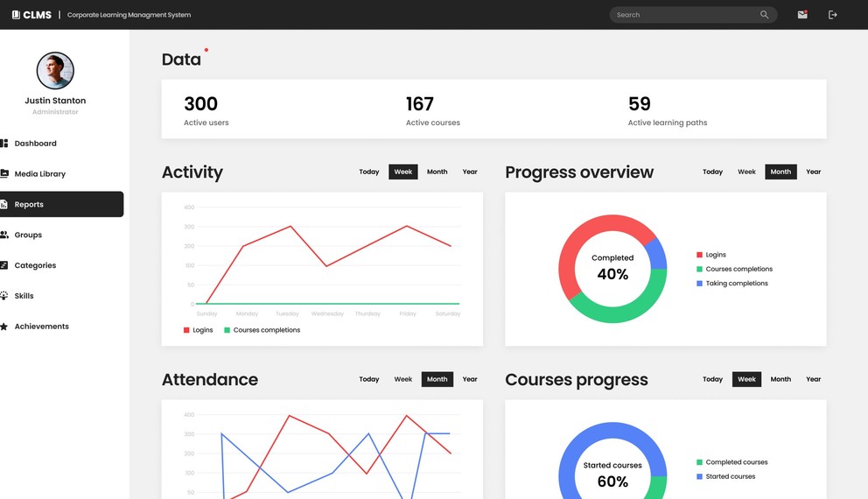Click the Media Library sidebar icon
This screenshot has height=499, width=868.
4,174
